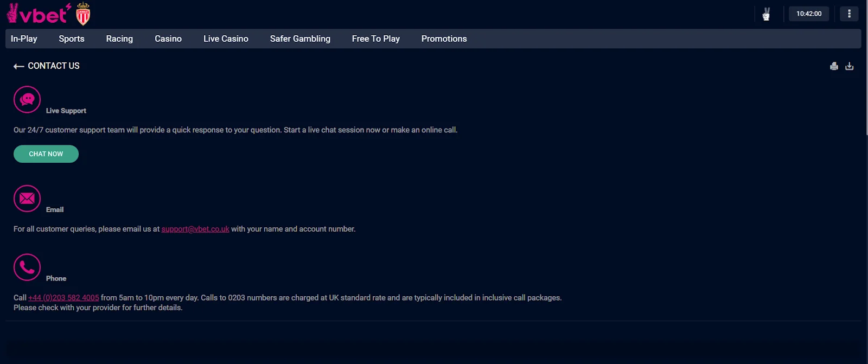Click the Email envelope icon
The height and width of the screenshot is (364, 868).
(x=27, y=199)
